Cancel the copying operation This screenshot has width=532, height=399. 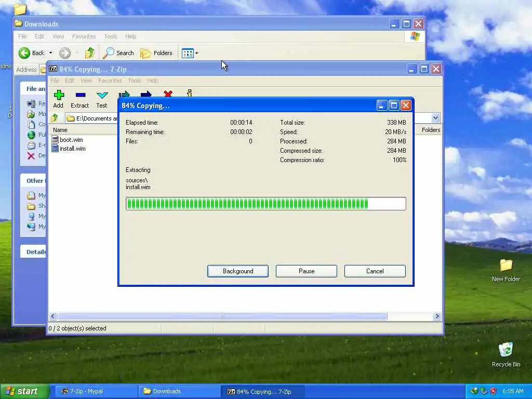(375, 271)
